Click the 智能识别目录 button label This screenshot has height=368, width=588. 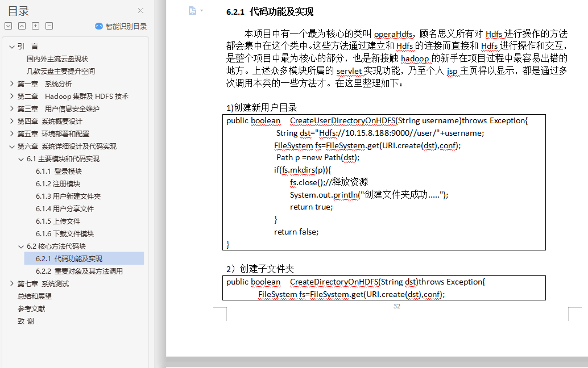(x=126, y=26)
